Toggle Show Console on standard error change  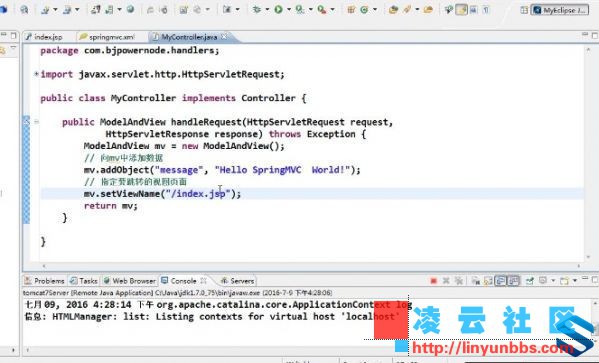pos(514,281)
